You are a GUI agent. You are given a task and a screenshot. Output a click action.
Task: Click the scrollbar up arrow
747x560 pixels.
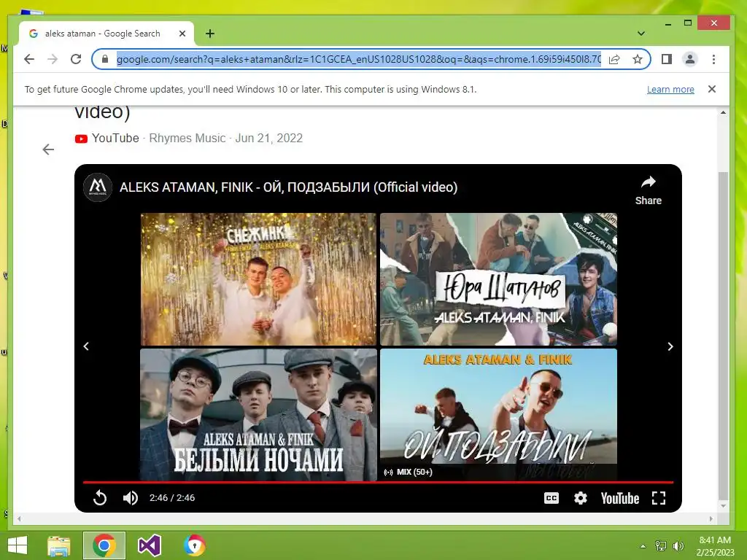pyautogui.click(x=723, y=113)
